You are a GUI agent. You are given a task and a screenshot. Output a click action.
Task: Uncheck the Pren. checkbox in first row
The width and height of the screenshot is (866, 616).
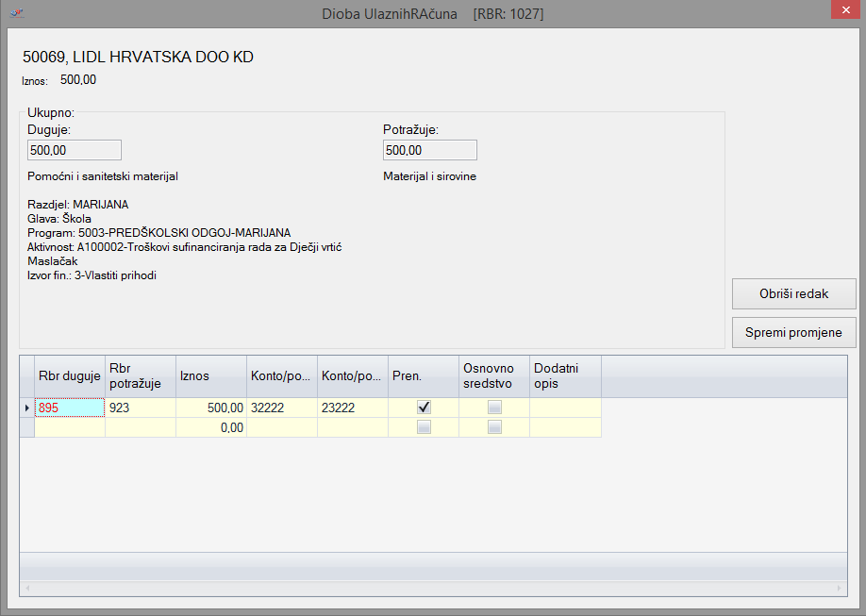click(x=424, y=408)
